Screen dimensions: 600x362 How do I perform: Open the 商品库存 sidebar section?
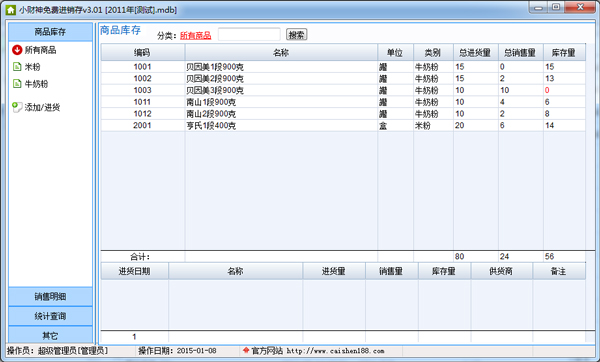tap(50, 31)
